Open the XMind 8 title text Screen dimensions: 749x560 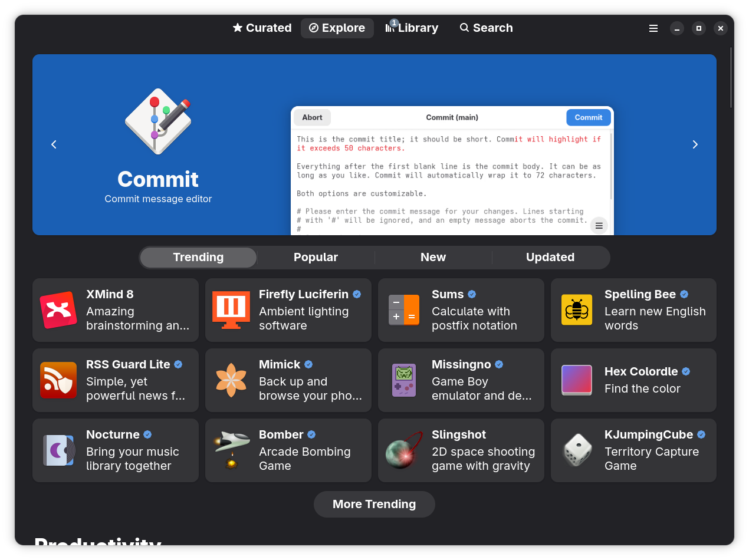[110, 294]
